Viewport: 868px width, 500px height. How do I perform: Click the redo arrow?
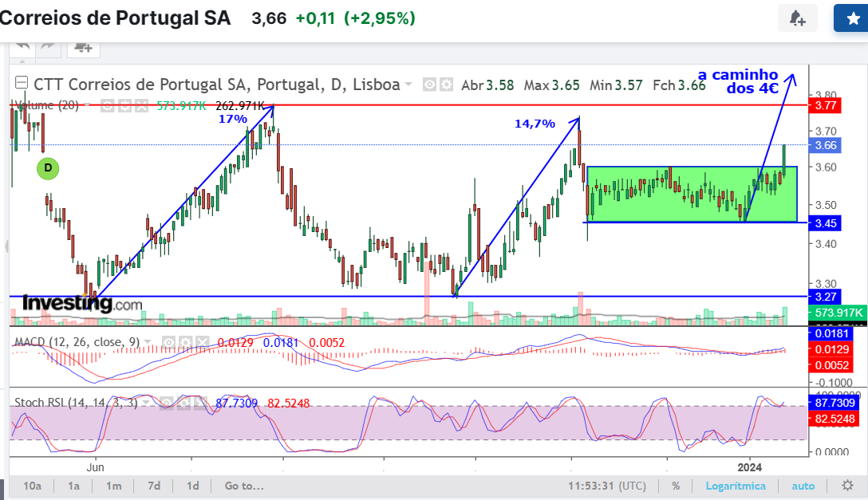tap(49, 46)
